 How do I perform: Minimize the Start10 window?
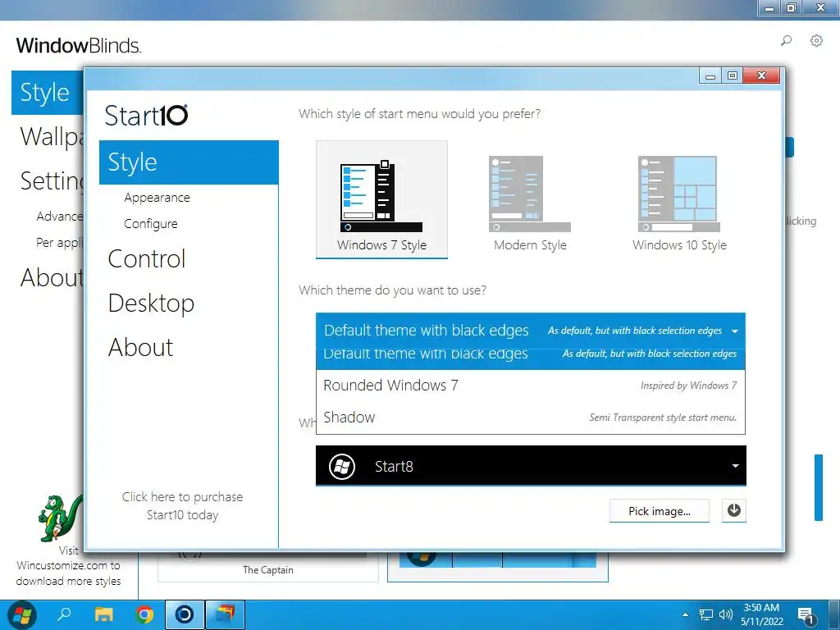pyautogui.click(x=710, y=76)
